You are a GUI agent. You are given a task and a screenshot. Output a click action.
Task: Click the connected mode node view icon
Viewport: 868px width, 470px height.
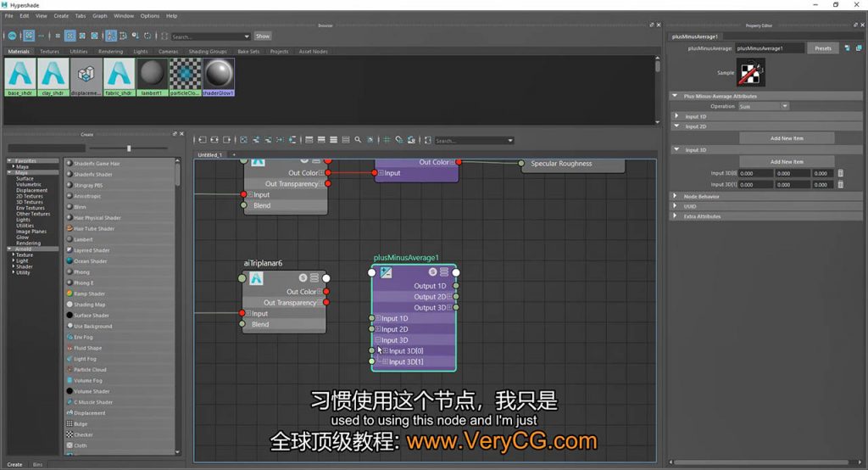click(x=321, y=140)
